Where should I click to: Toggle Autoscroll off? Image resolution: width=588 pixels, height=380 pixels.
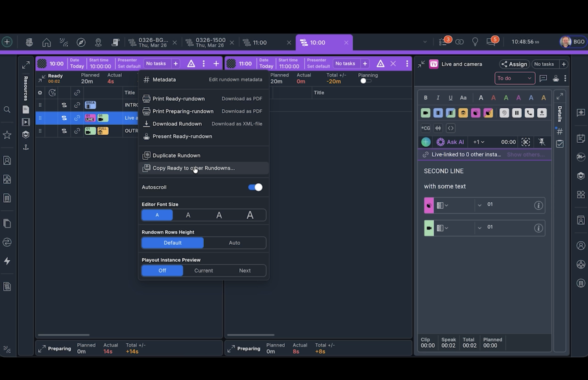pyautogui.click(x=255, y=187)
